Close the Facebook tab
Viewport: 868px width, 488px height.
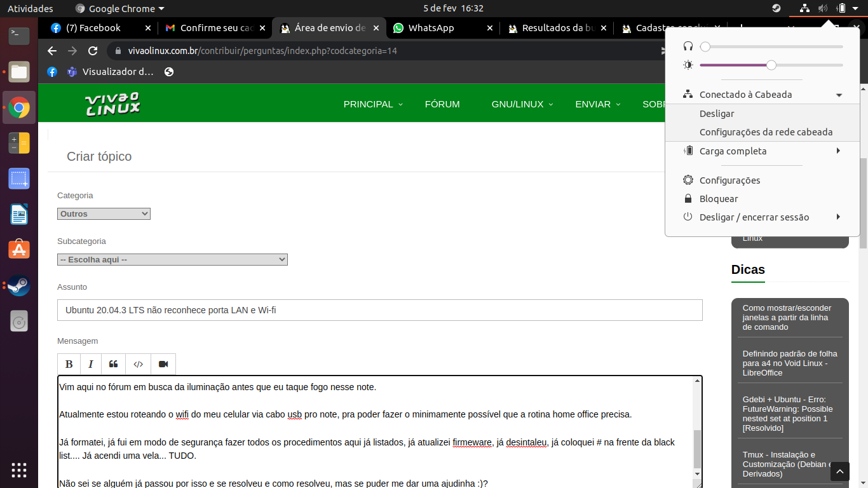coord(148,28)
